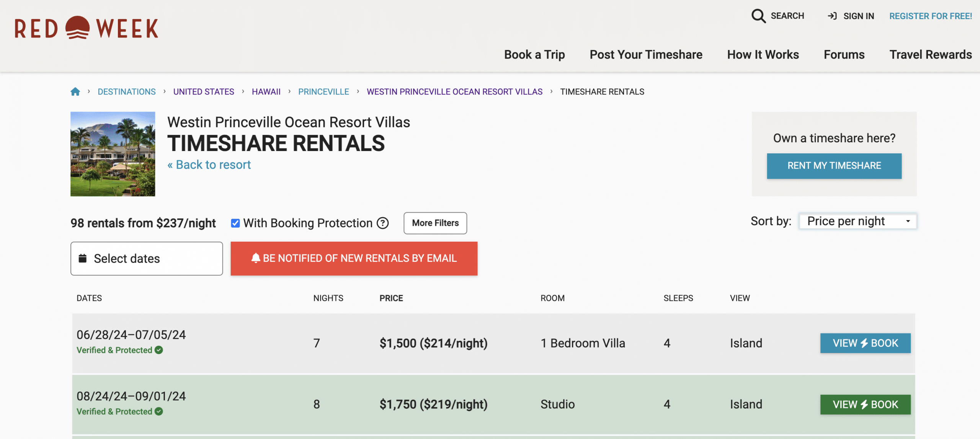Click the Rent My Timeshare button
980x439 pixels.
(x=834, y=166)
